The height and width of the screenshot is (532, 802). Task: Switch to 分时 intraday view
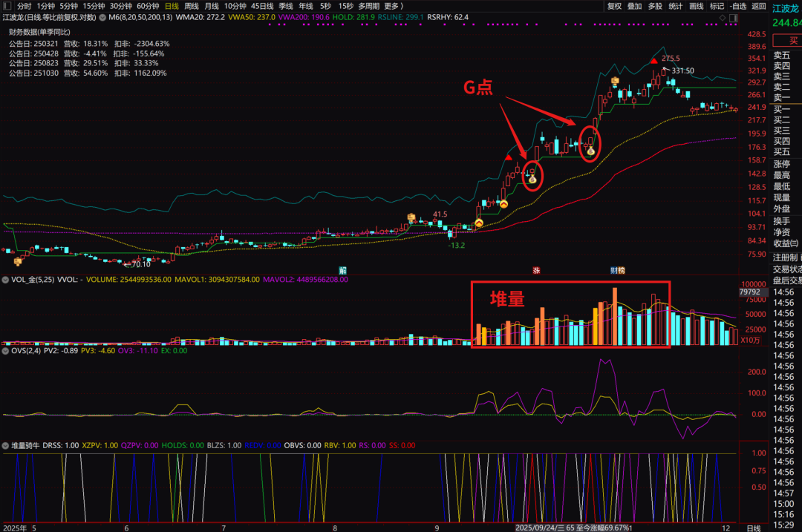(24, 6)
